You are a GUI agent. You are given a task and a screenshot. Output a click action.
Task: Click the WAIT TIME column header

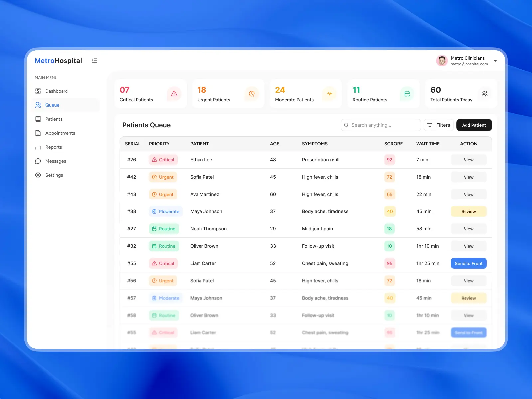click(428, 144)
